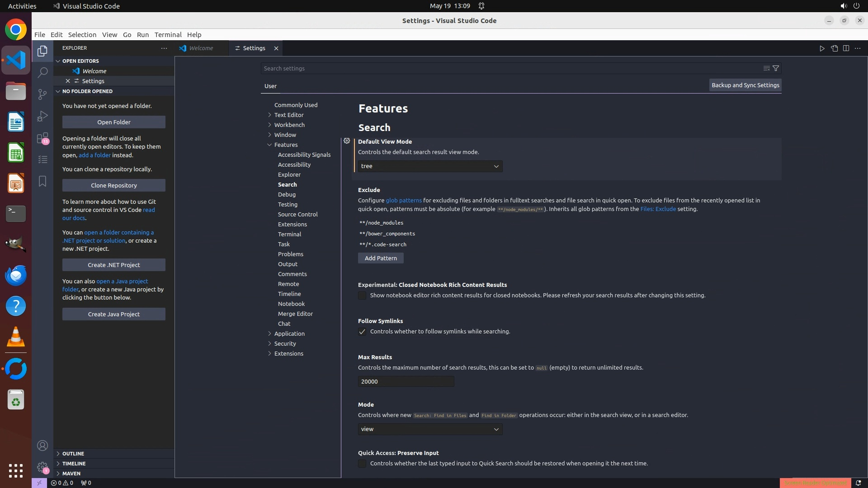Switch to the Welcome tab

coord(201,48)
